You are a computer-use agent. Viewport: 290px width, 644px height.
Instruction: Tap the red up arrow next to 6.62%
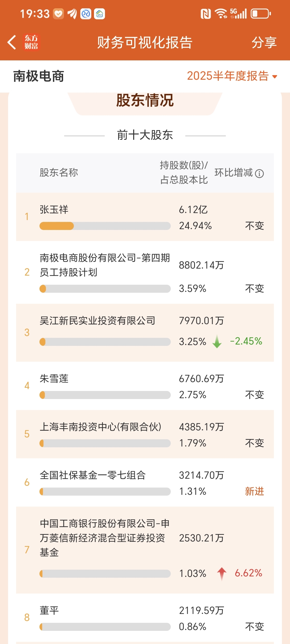pos(222,574)
